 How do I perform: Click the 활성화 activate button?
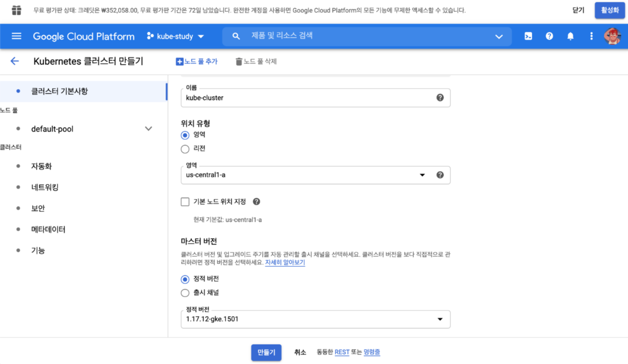click(610, 10)
